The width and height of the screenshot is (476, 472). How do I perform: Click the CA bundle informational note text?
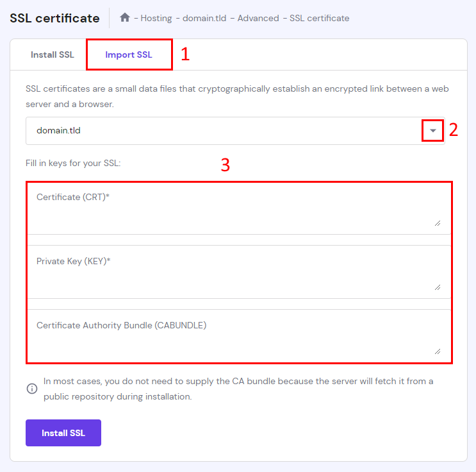[x=238, y=389]
